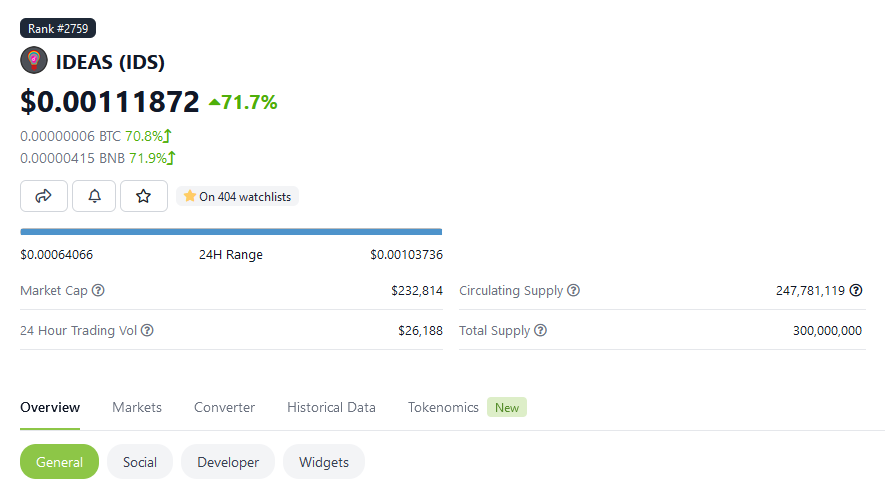Click yellow star in watchlists badge
The height and width of the screenshot is (493, 885).
190,196
